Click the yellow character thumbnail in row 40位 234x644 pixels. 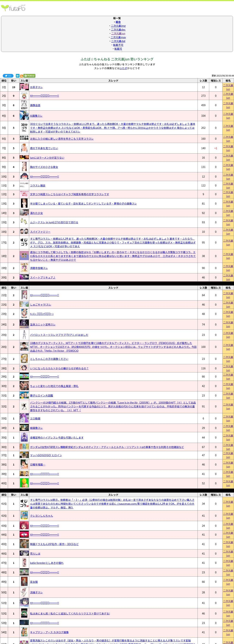[24, 483]
